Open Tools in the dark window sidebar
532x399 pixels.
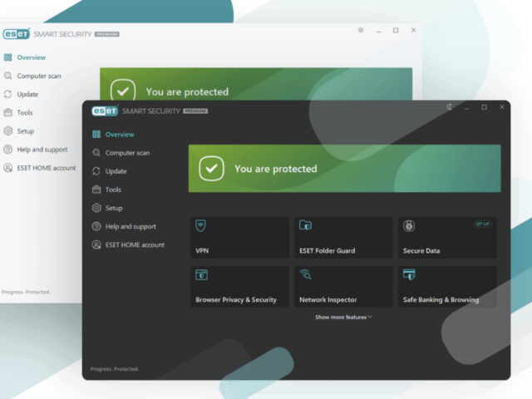(x=106, y=190)
